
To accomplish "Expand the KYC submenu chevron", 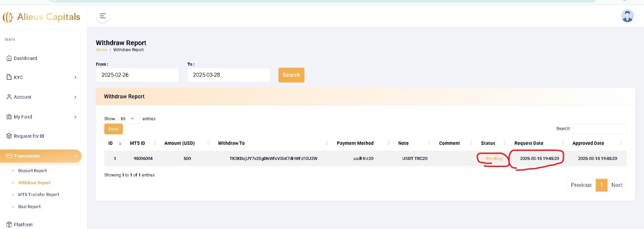I will [x=75, y=77].
